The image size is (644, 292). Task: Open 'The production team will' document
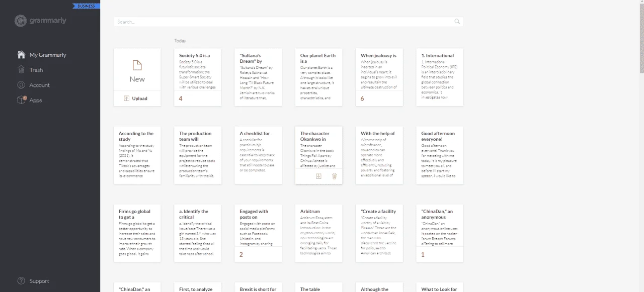point(198,155)
